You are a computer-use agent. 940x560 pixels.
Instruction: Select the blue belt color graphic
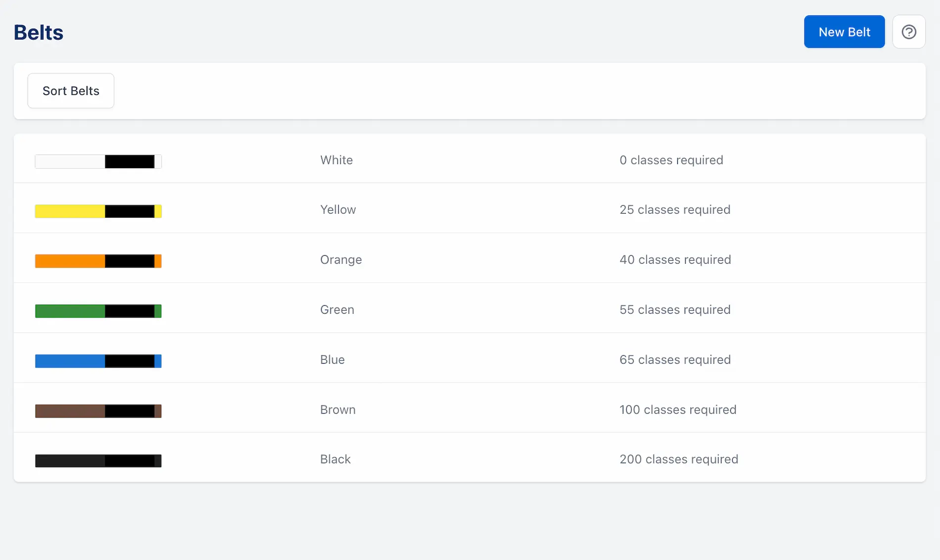coord(98,361)
